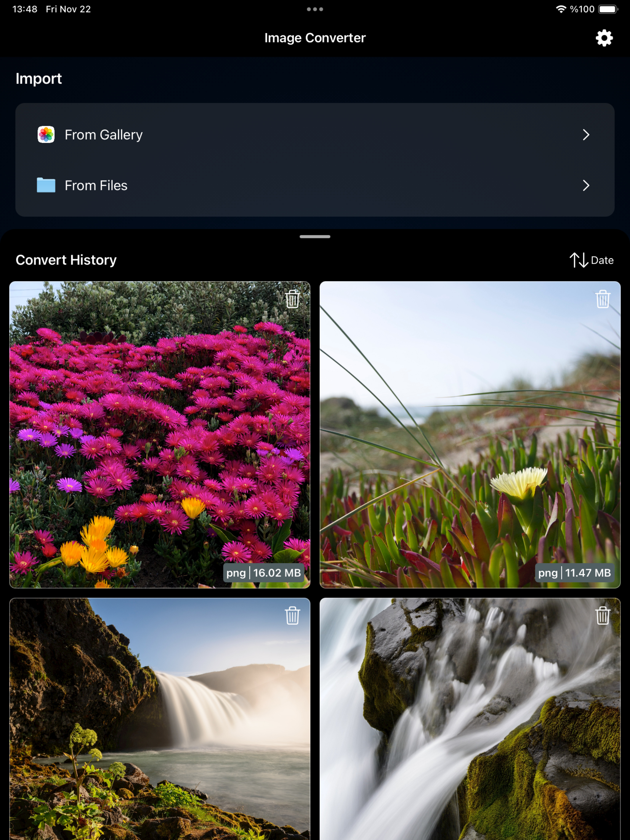The height and width of the screenshot is (840, 630).
Task: Tap the Photos gallery icon
Action: point(46,134)
